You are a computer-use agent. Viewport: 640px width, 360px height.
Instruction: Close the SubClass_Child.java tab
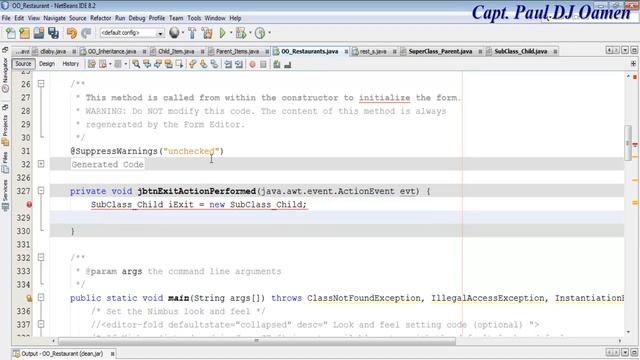click(555, 51)
